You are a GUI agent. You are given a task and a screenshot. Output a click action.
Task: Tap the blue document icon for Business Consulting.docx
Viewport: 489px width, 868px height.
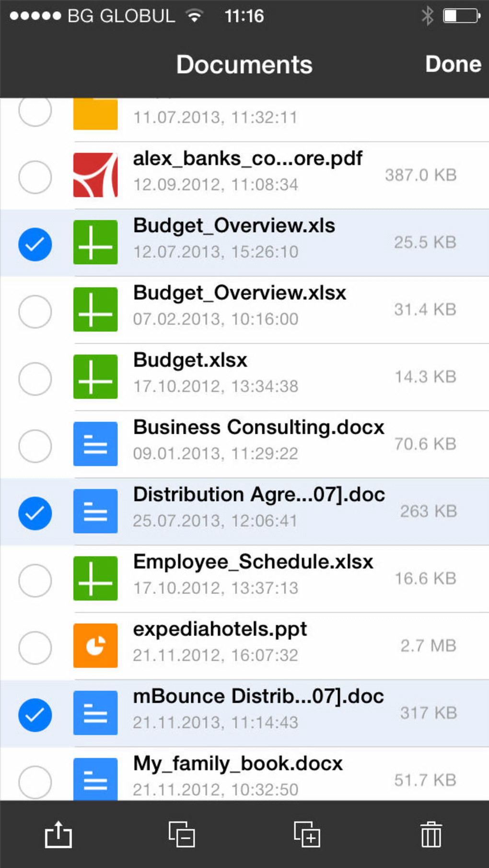pos(95,444)
